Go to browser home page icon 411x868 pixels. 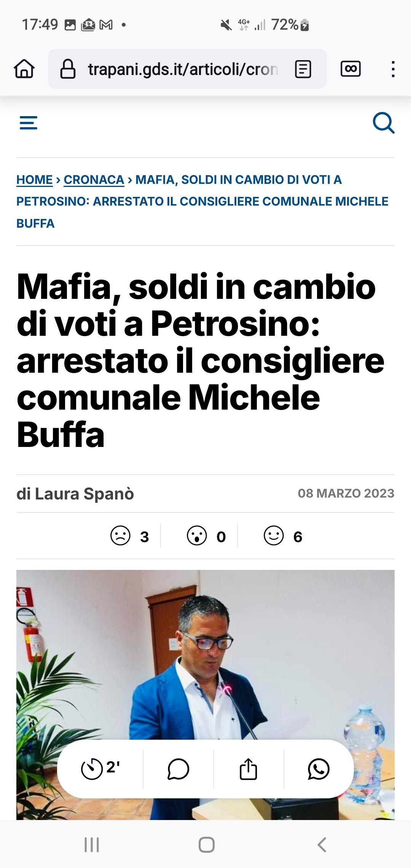(x=24, y=69)
